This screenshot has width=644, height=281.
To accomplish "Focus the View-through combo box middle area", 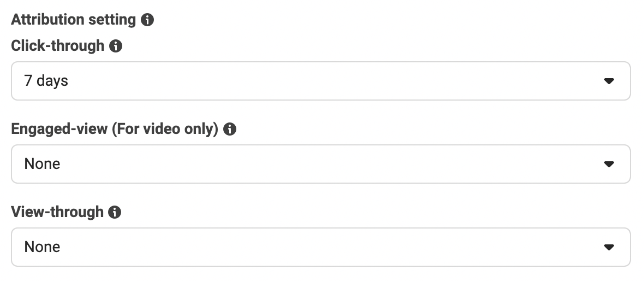I will click(x=321, y=247).
